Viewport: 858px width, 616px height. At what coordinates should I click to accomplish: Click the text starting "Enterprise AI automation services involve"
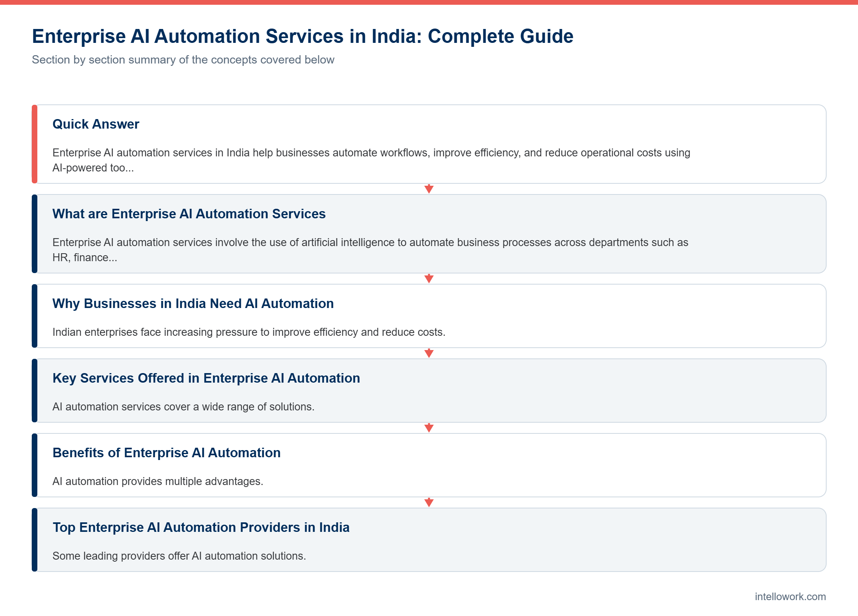(x=370, y=250)
